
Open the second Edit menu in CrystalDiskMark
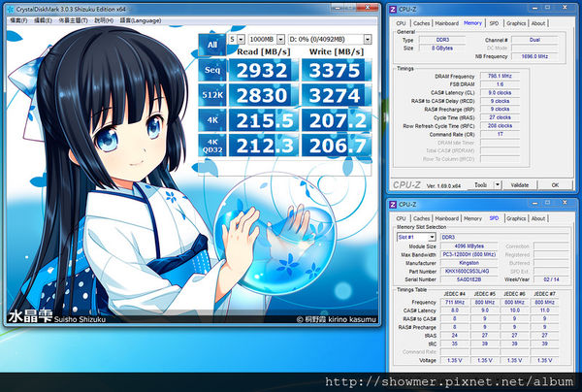pyautogui.click(x=43, y=20)
